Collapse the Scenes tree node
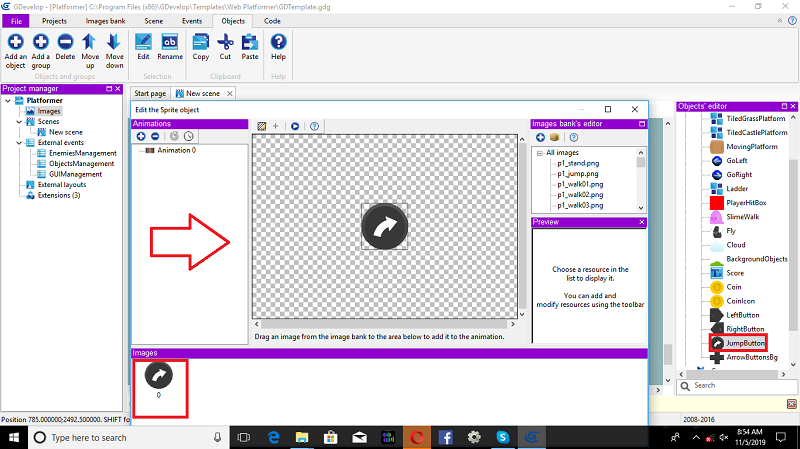800x449 pixels. coord(19,121)
